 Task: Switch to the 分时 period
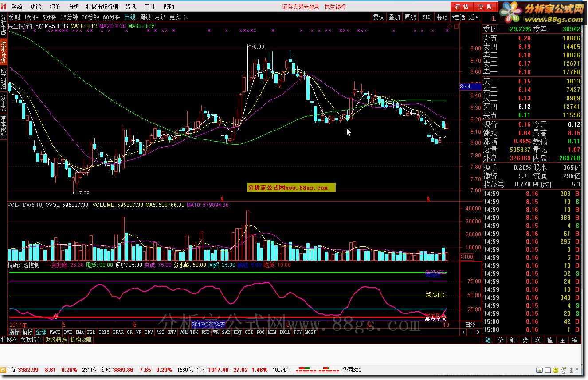15,17
